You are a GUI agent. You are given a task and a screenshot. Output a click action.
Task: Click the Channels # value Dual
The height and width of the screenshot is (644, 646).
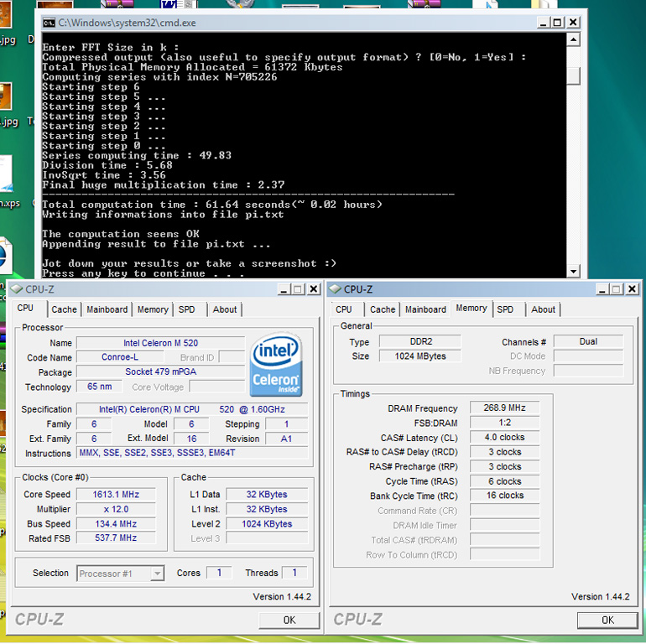(x=588, y=341)
